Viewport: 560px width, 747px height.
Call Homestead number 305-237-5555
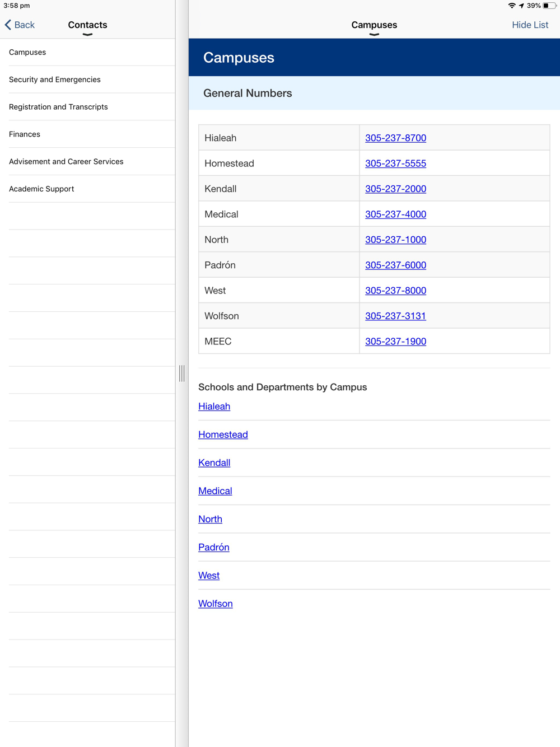tap(395, 164)
